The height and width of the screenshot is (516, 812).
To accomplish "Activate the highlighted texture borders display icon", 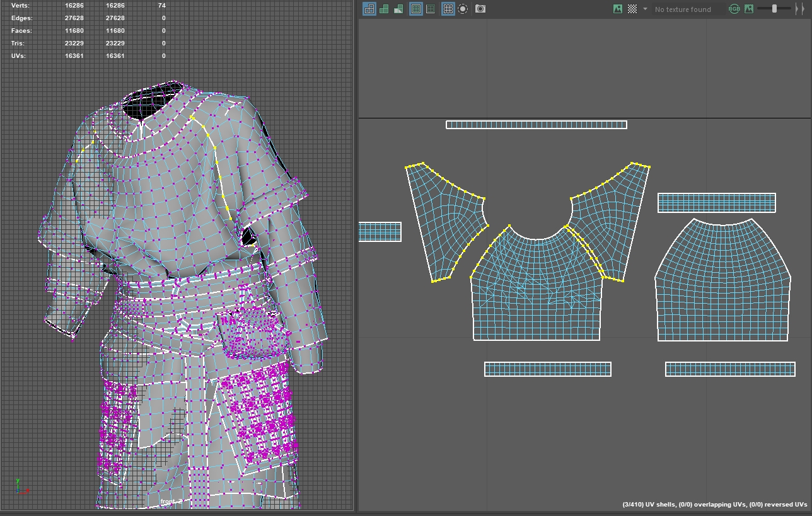I will pyautogui.click(x=417, y=9).
